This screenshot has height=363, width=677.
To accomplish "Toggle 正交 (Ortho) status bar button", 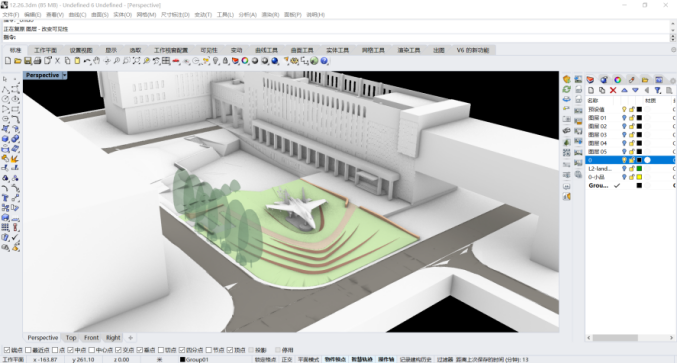I will [x=287, y=360].
